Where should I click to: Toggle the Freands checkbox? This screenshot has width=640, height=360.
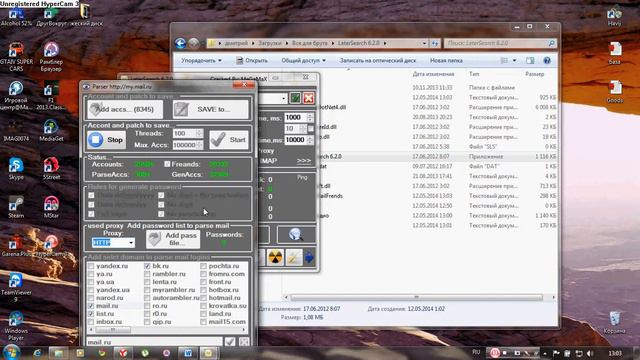click(x=167, y=164)
